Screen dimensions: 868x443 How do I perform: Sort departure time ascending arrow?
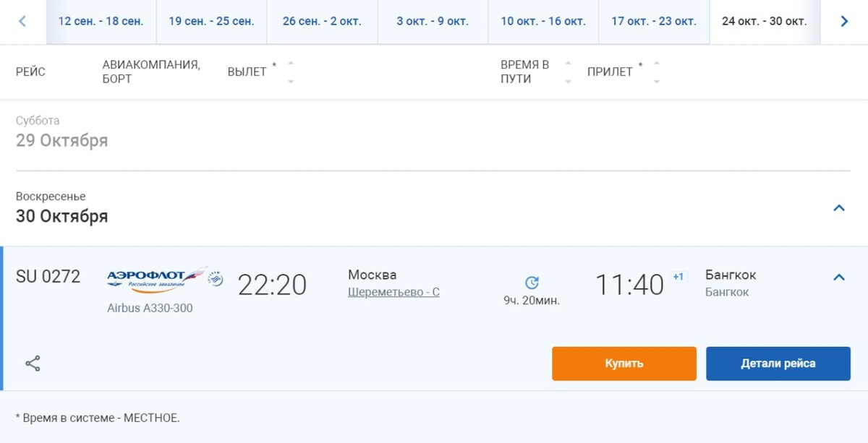click(x=291, y=63)
